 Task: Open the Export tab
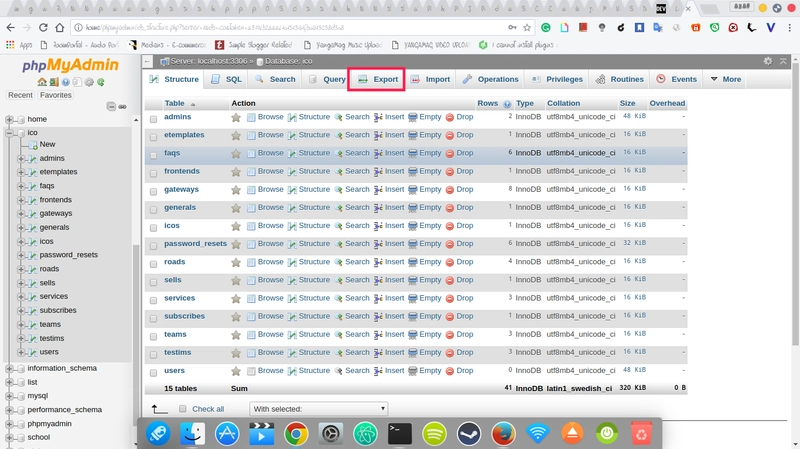point(378,80)
